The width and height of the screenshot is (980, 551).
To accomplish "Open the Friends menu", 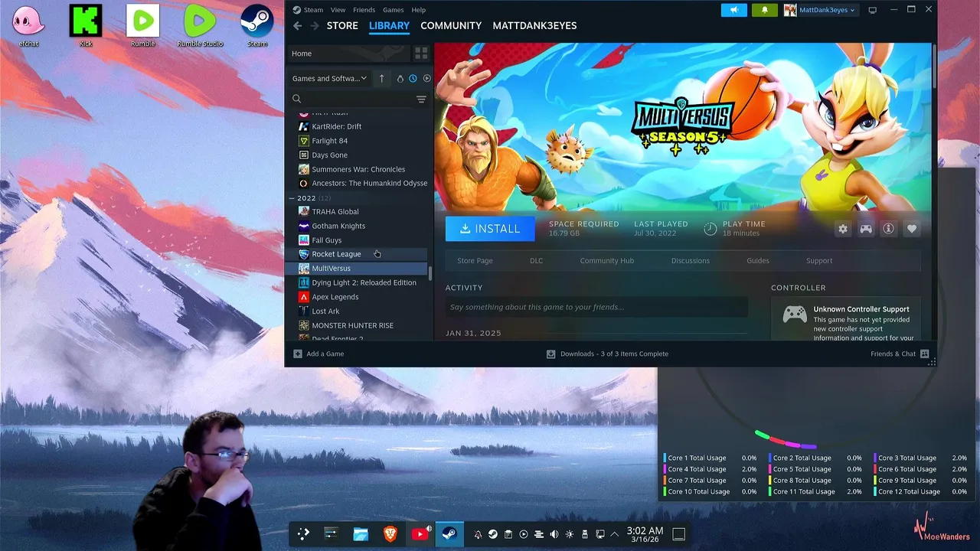I will click(364, 10).
